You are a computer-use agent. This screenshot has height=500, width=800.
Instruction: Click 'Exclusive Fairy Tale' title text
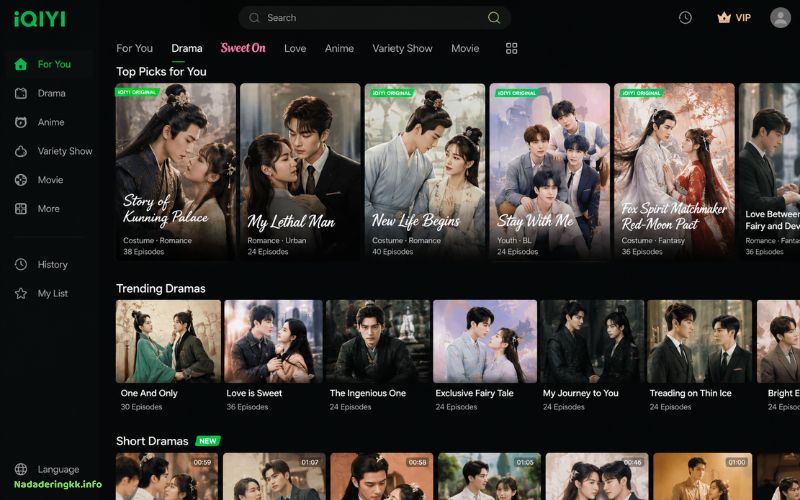click(474, 393)
